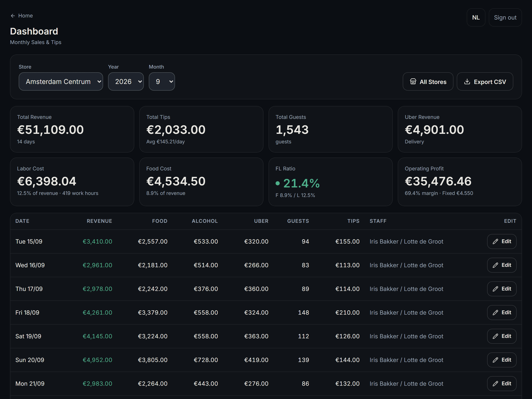Switch language with the NL button
Screen dimensions: 532x399
coord(476,17)
